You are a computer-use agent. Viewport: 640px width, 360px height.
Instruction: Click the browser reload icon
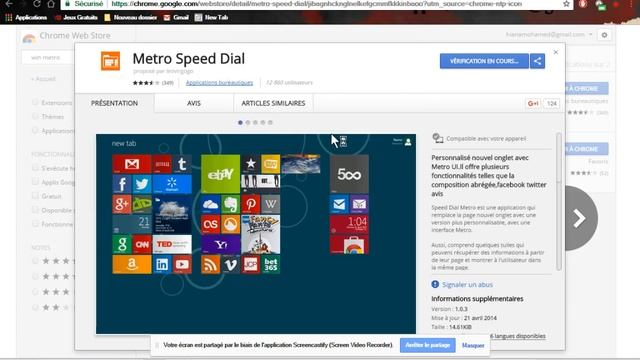(x=37, y=4)
